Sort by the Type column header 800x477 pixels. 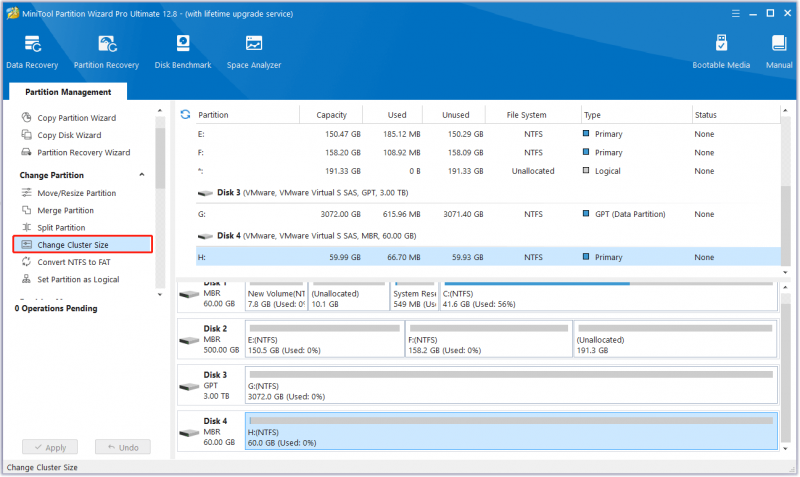(592, 115)
